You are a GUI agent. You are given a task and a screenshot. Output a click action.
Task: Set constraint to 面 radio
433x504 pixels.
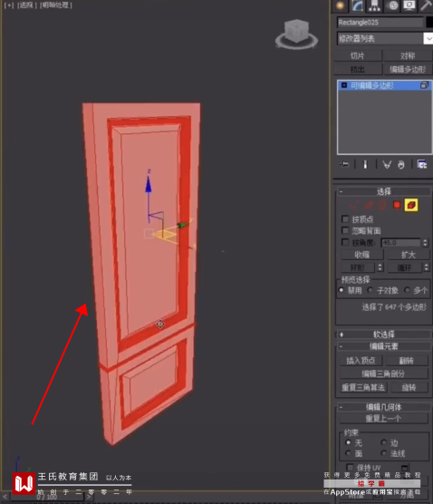pyautogui.click(x=348, y=453)
